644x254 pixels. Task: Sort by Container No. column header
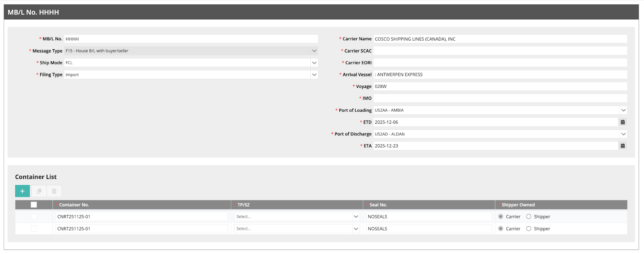[74, 205]
